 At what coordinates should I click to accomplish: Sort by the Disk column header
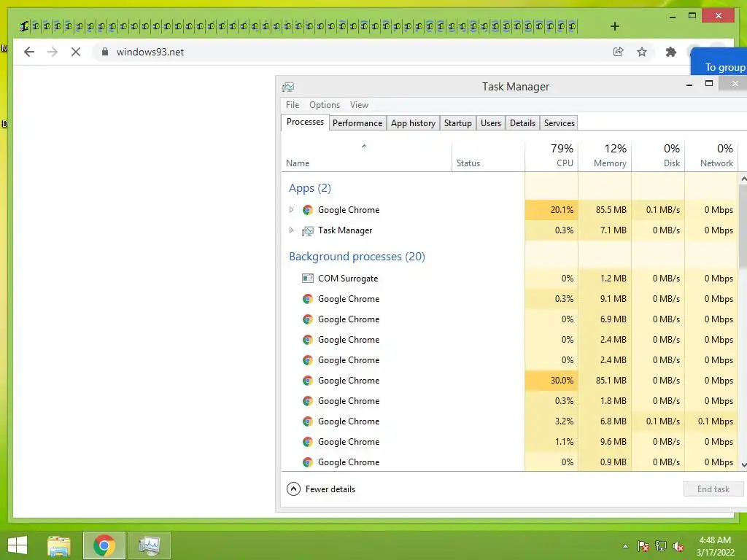[x=659, y=156]
